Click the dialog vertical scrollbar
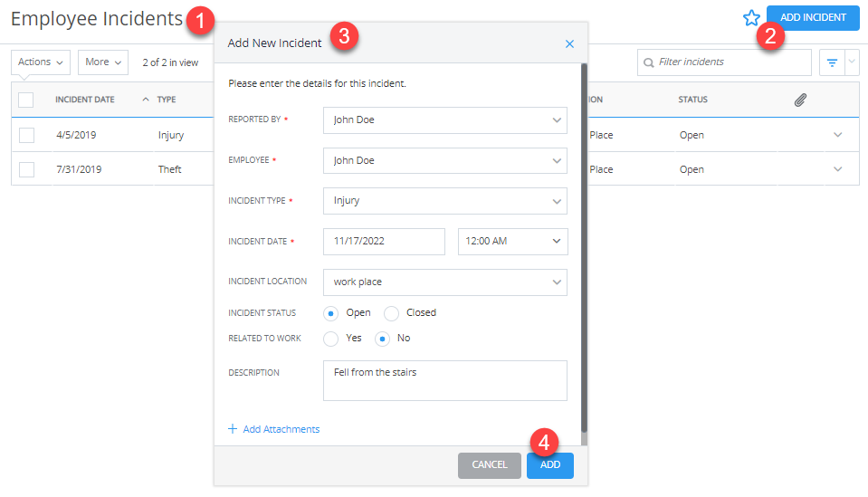The image size is (868, 497). point(584,248)
